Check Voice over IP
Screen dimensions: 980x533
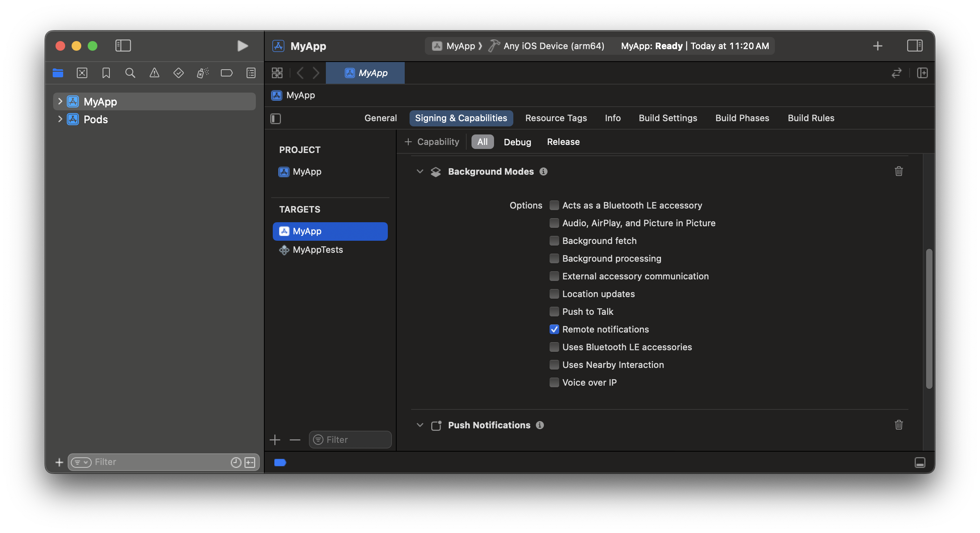click(x=554, y=382)
